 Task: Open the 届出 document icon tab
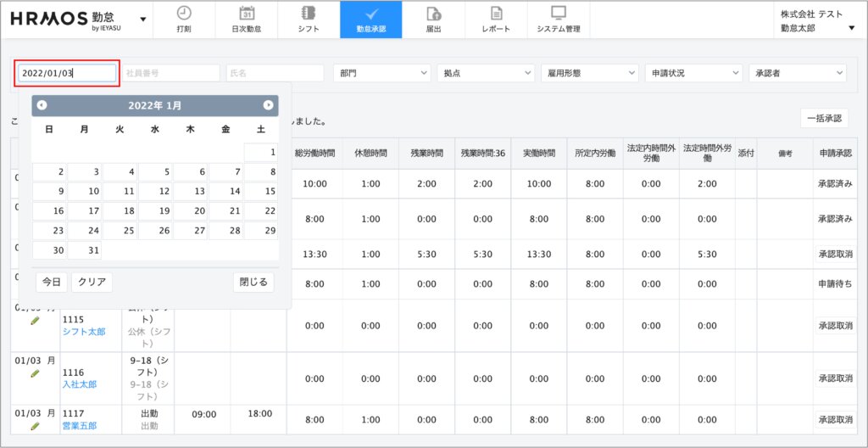(433, 20)
